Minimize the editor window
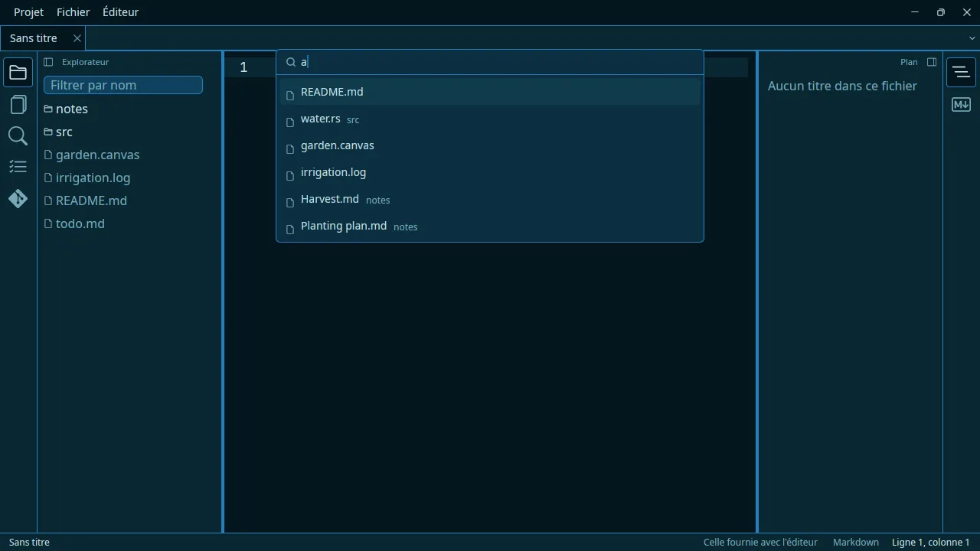Image resolution: width=980 pixels, height=551 pixels. (x=915, y=12)
